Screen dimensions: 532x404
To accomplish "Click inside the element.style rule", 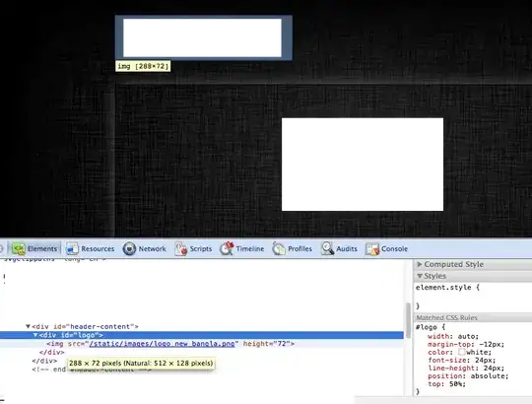I will tap(472, 297).
